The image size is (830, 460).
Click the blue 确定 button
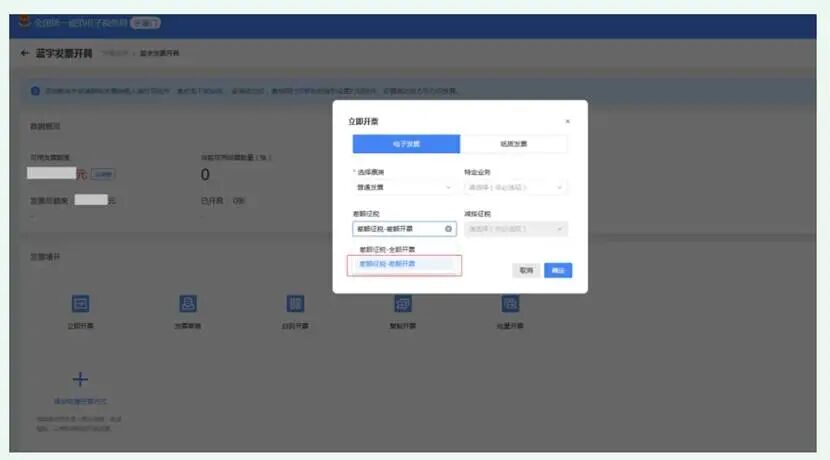click(558, 270)
